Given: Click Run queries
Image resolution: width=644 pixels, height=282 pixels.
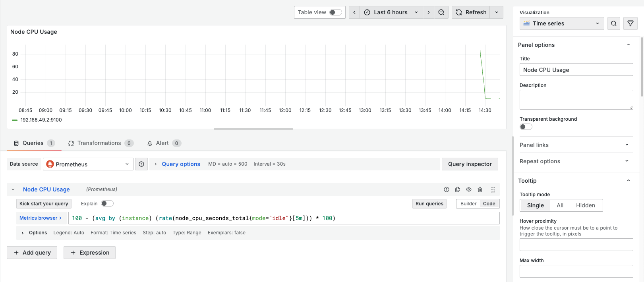Looking at the screenshot, I should [x=429, y=204].
